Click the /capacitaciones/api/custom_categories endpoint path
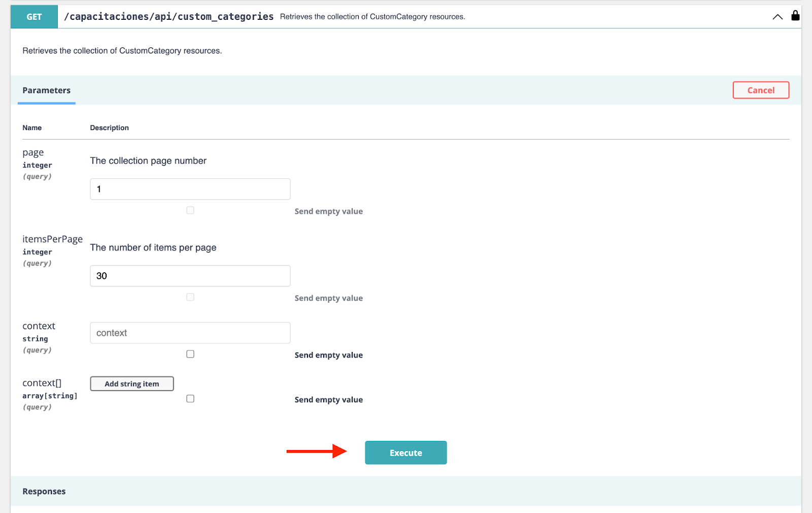This screenshot has width=812, height=513. tap(168, 17)
